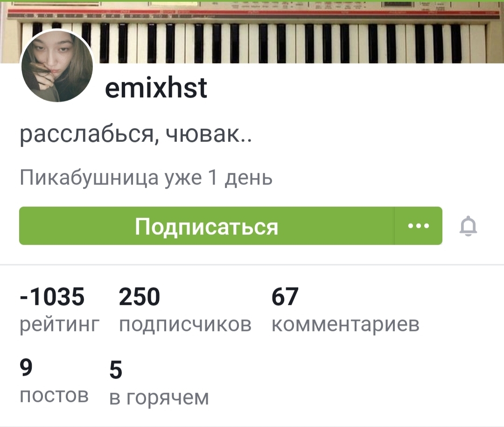Open the round profile avatar photo

pyautogui.click(x=57, y=66)
